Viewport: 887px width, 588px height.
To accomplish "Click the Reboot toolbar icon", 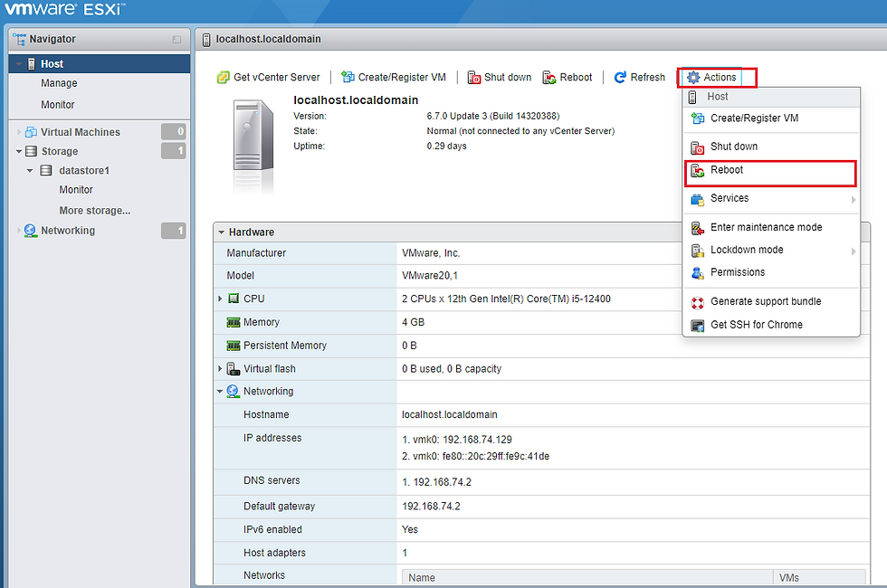I will [x=549, y=78].
